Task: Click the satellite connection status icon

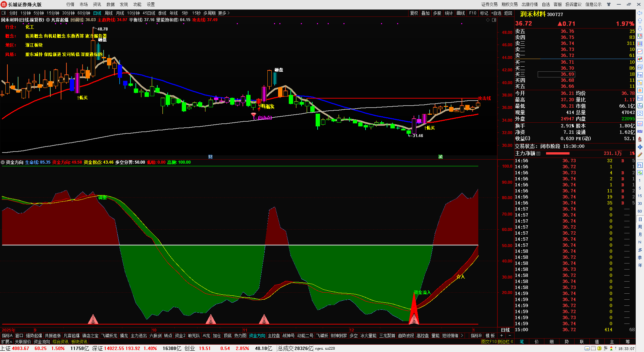Action: tap(606, 349)
